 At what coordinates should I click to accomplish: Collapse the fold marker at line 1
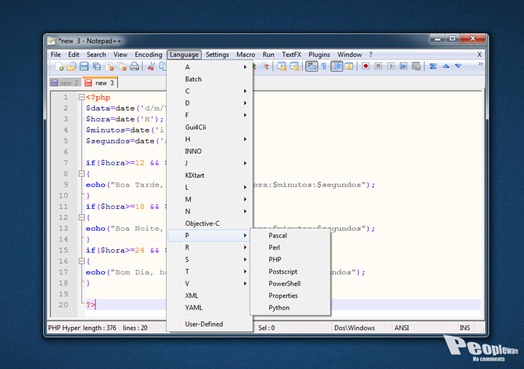click(81, 97)
